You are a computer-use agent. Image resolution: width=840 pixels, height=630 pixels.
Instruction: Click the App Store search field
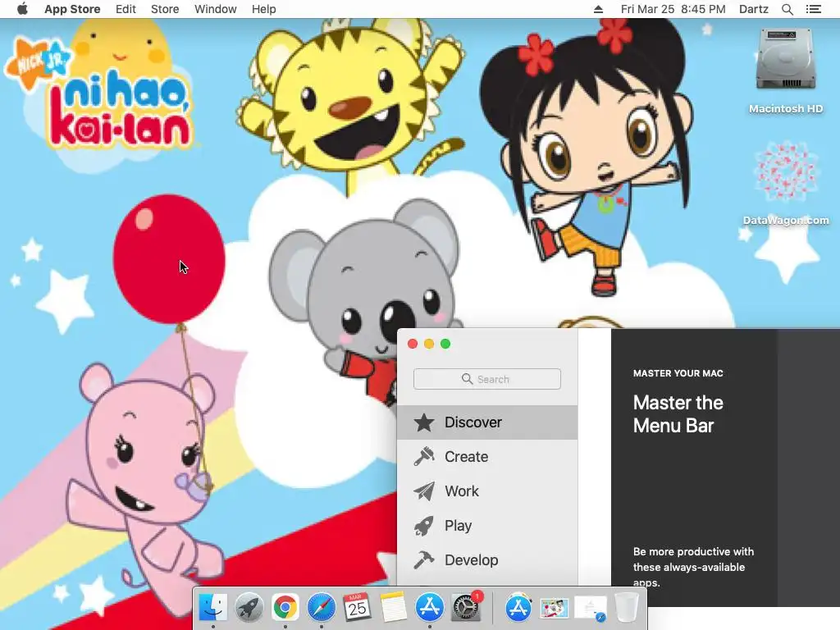pyautogui.click(x=487, y=379)
